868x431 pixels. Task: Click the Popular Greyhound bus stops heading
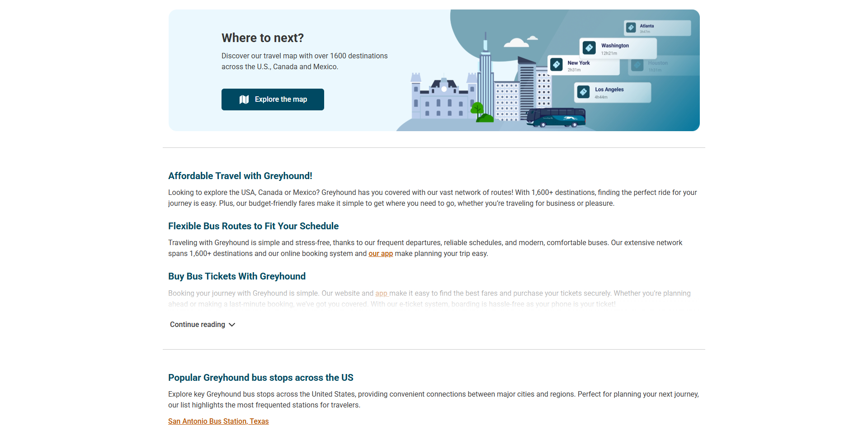261,378
